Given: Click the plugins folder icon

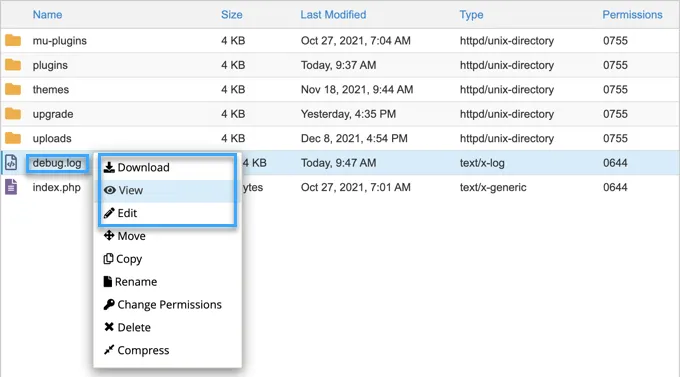Looking at the screenshot, I should click(13, 65).
